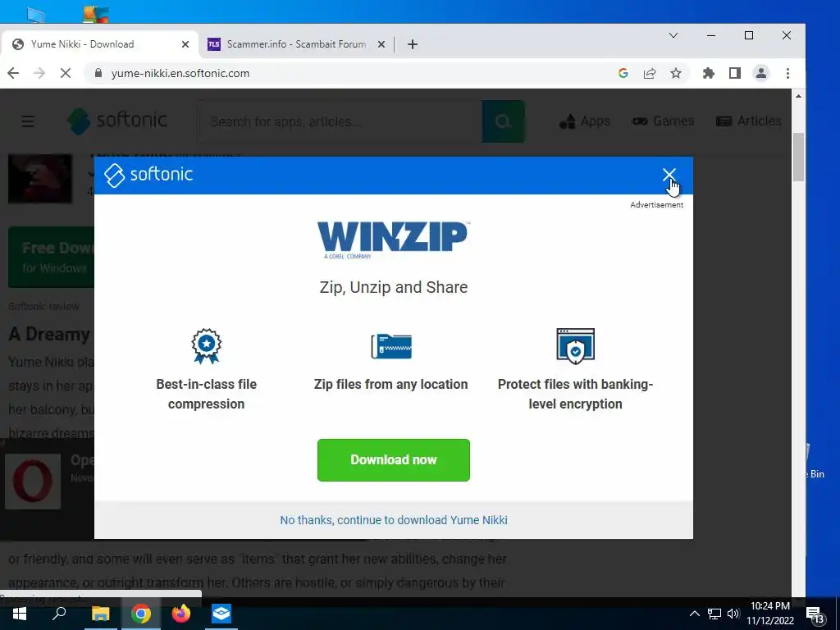Close the Scammer.info tab
The image size is (840, 630).
381,44
